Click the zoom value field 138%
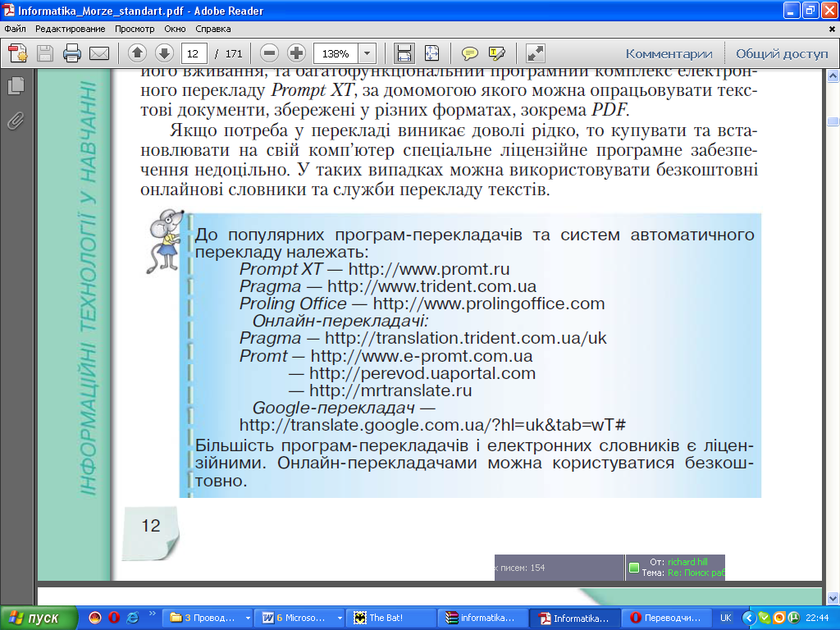This screenshot has height=630, width=840. point(336,53)
